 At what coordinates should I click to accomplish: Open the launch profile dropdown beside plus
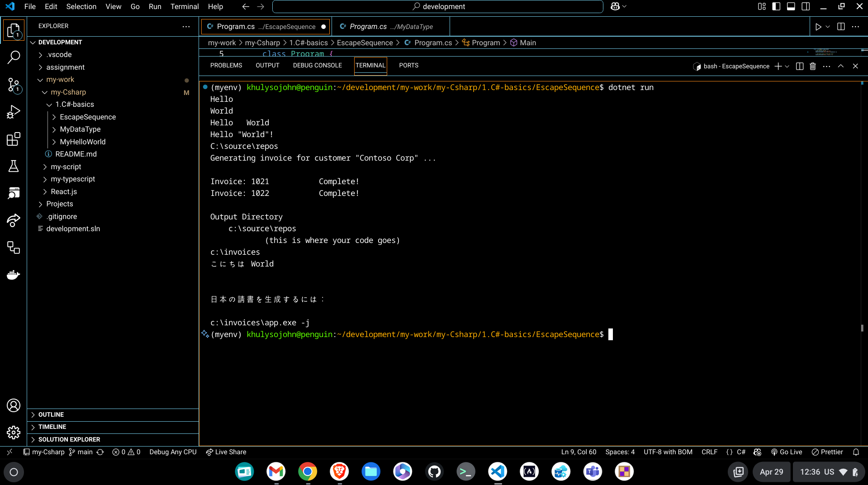pyautogui.click(x=787, y=66)
